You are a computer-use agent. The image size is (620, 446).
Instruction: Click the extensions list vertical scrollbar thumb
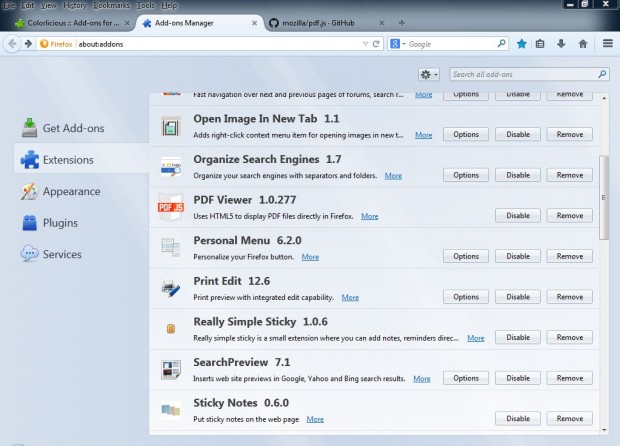pyautogui.click(x=604, y=197)
